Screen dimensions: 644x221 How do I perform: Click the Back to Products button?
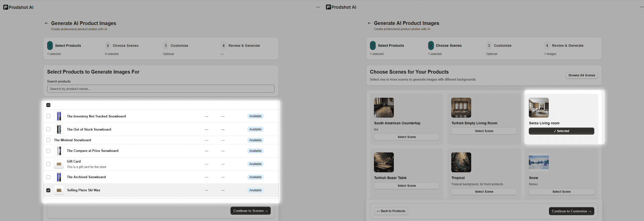(x=391, y=211)
